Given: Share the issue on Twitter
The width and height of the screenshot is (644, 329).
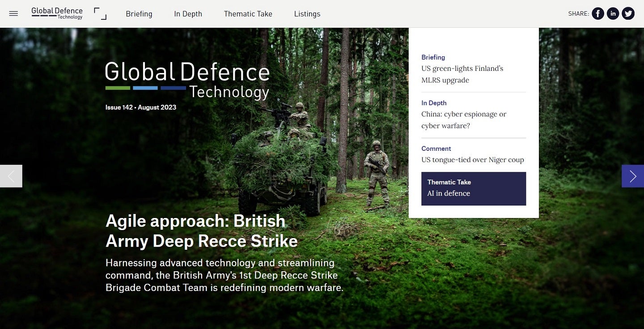Looking at the screenshot, I should pos(628,13).
